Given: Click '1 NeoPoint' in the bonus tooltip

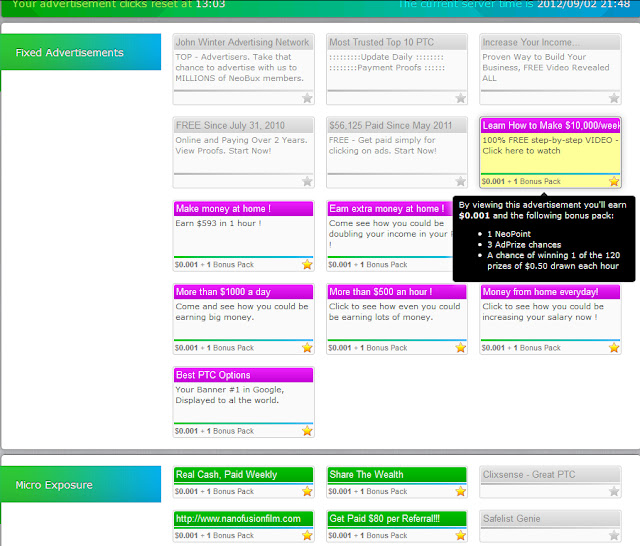Looking at the screenshot, I should [x=509, y=234].
